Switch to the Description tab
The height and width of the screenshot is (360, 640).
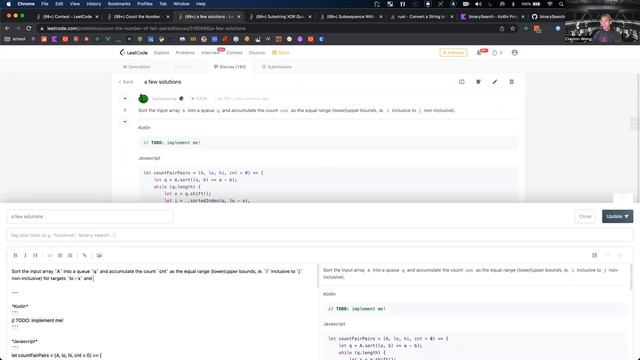(x=137, y=67)
